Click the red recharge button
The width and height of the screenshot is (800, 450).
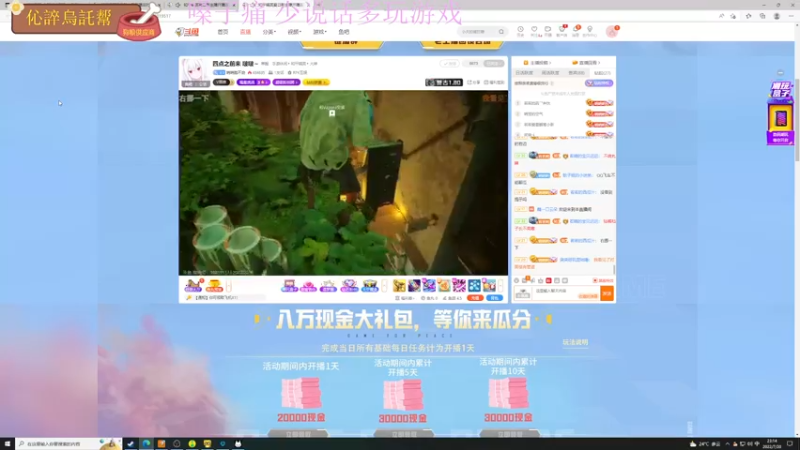(475, 298)
